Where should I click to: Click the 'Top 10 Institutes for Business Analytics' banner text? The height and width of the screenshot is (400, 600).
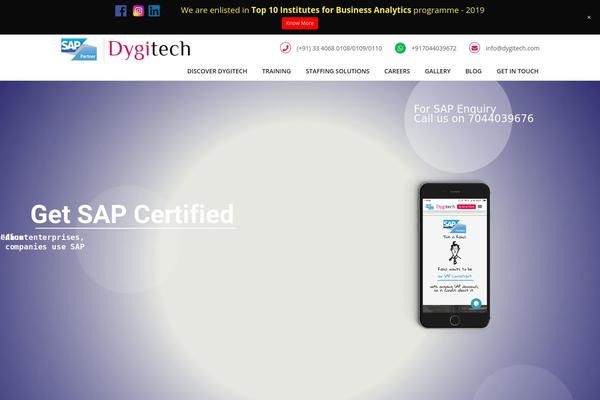pos(331,10)
